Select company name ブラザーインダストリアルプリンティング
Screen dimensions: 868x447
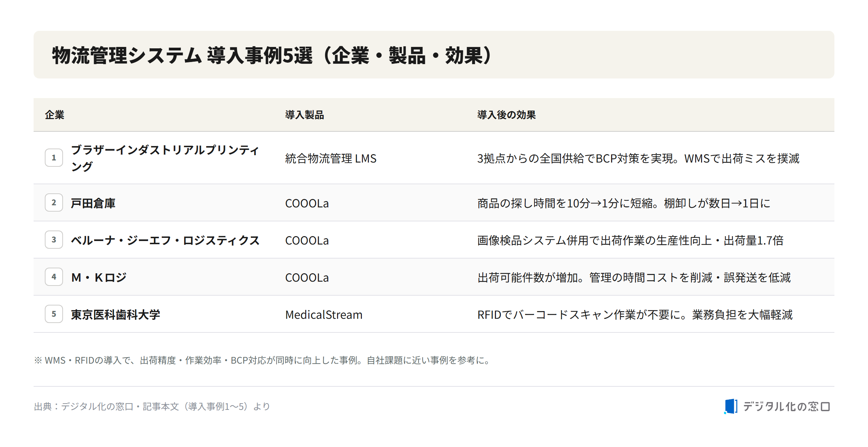point(165,158)
